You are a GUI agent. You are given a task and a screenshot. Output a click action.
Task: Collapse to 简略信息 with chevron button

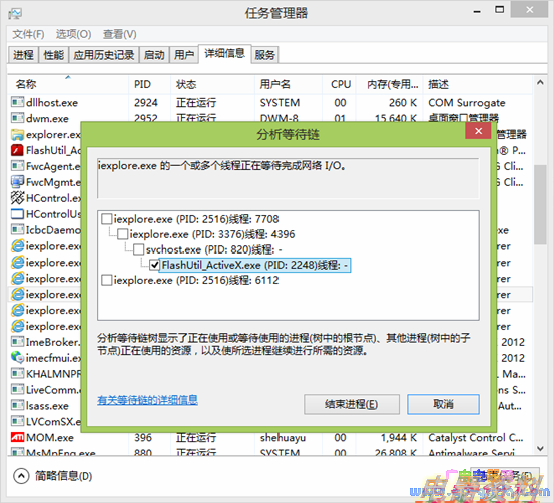coord(21,476)
